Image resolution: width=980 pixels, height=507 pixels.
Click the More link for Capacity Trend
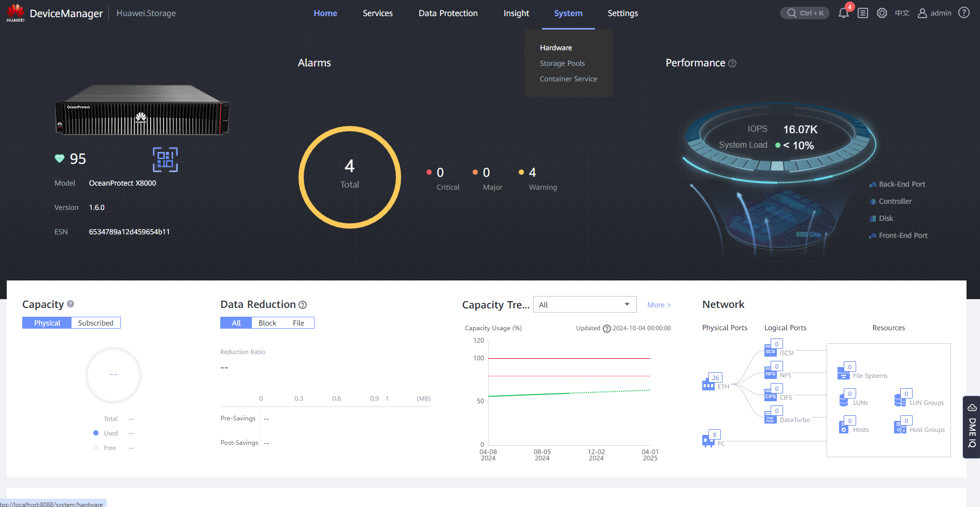point(659,305)
